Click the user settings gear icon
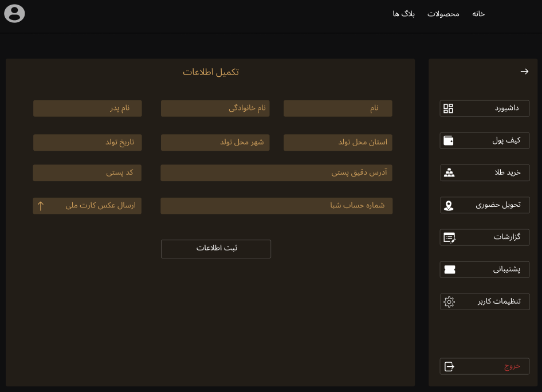This screenshot has height=392, width=542. pos(449,302)
